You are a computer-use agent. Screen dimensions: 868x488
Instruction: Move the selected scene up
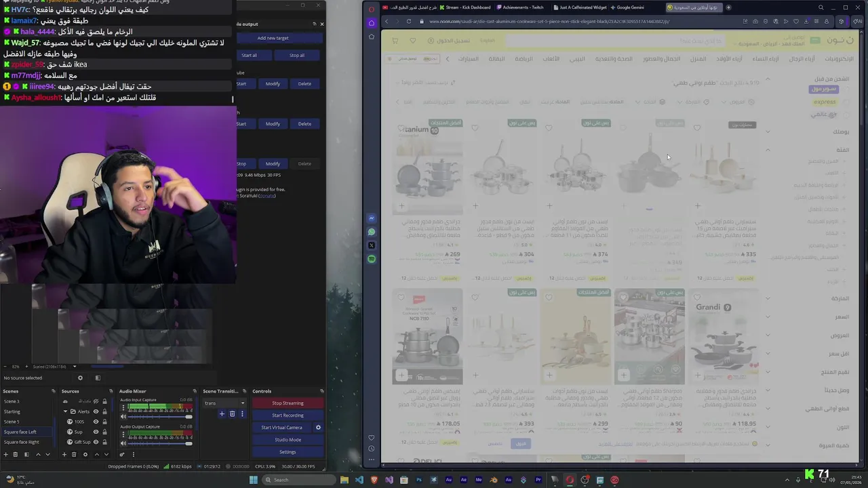pyautogui.click(x=38, y=455)
